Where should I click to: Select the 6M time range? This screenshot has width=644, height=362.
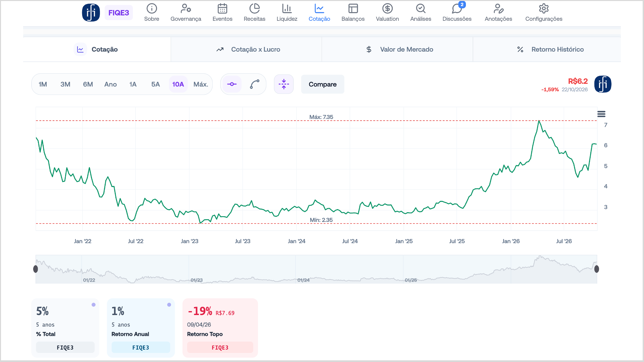coord(88,84)
